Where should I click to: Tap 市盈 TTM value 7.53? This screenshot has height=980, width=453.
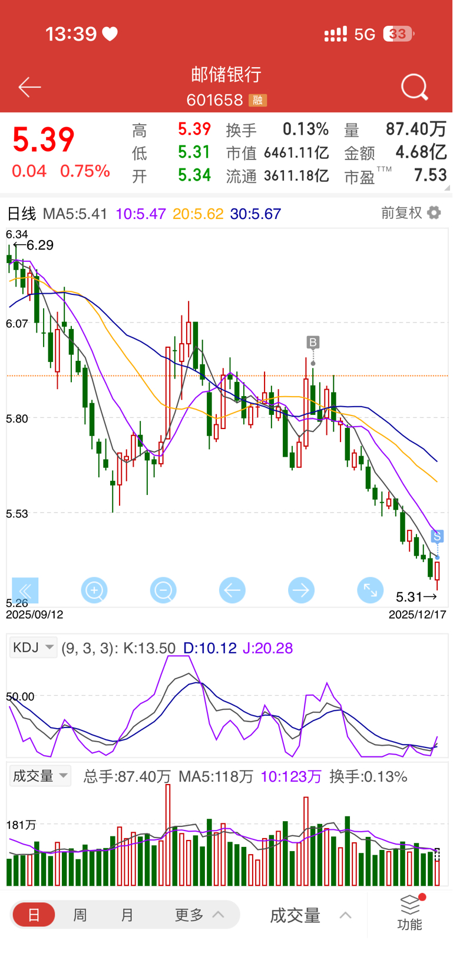[430, 175]
